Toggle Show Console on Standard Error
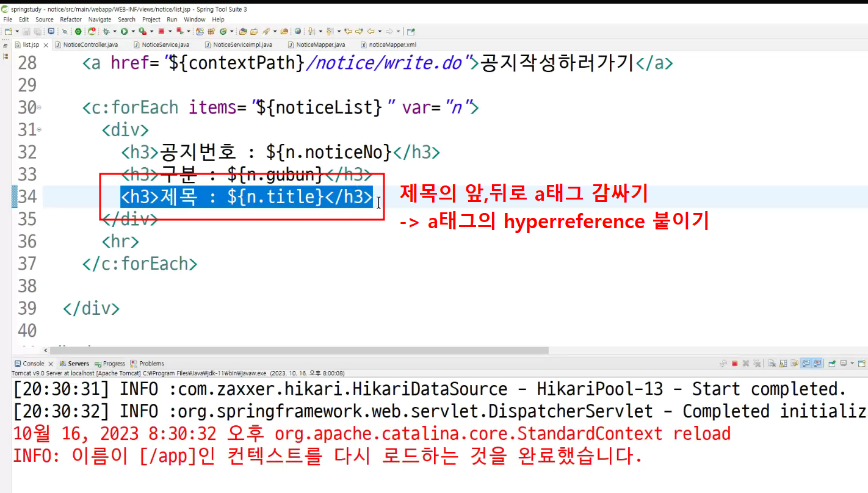Image resolution: width=868 pixels, height=493 pixels. tap(817, 364)
